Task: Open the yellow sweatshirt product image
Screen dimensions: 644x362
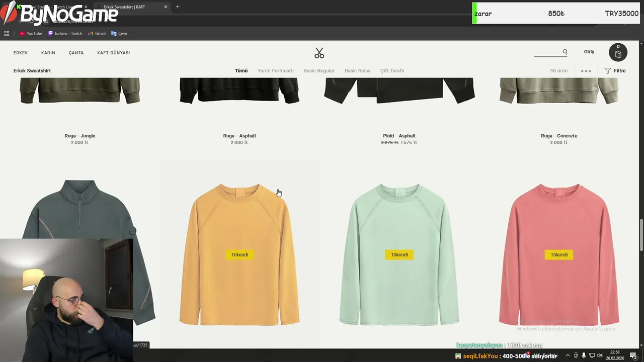Action: click(x=239, y=254)
